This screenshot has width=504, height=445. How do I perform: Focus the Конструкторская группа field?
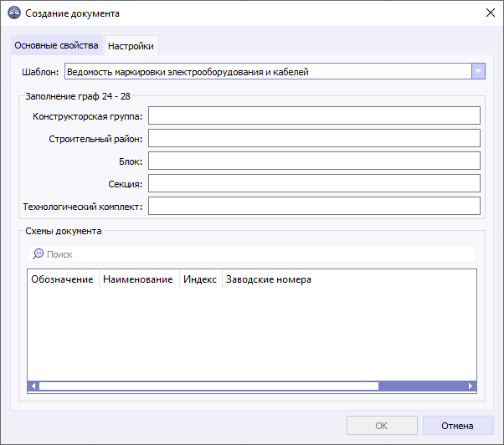314,115
